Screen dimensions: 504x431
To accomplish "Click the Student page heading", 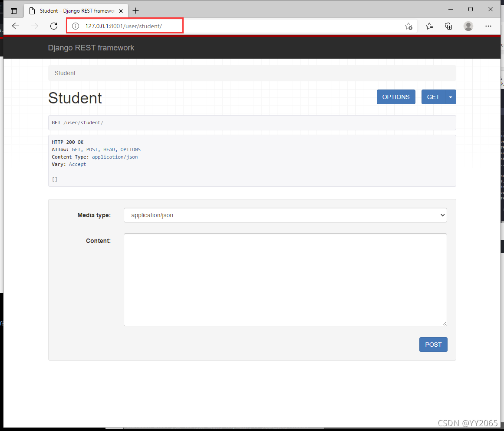I will coord(75,98).
